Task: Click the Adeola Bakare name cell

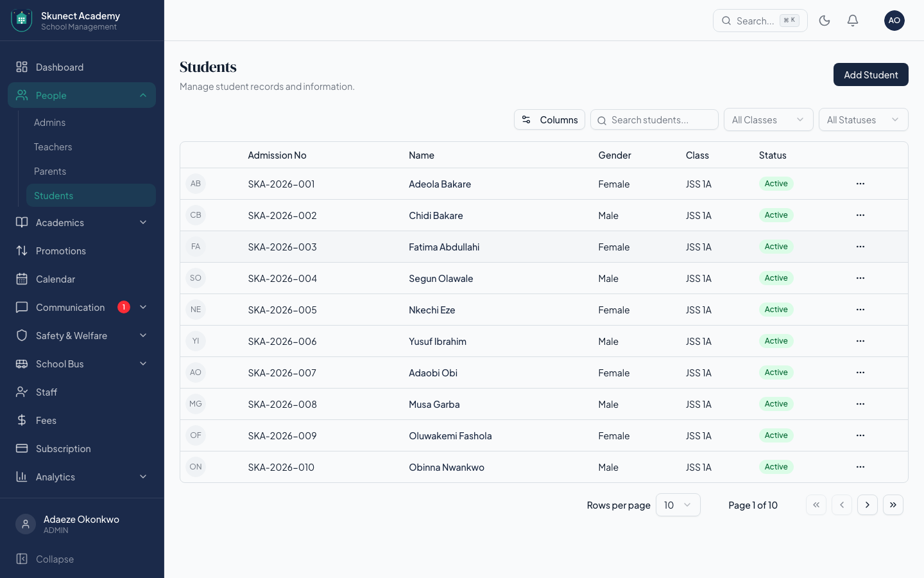Action: [x=440, y=184]
